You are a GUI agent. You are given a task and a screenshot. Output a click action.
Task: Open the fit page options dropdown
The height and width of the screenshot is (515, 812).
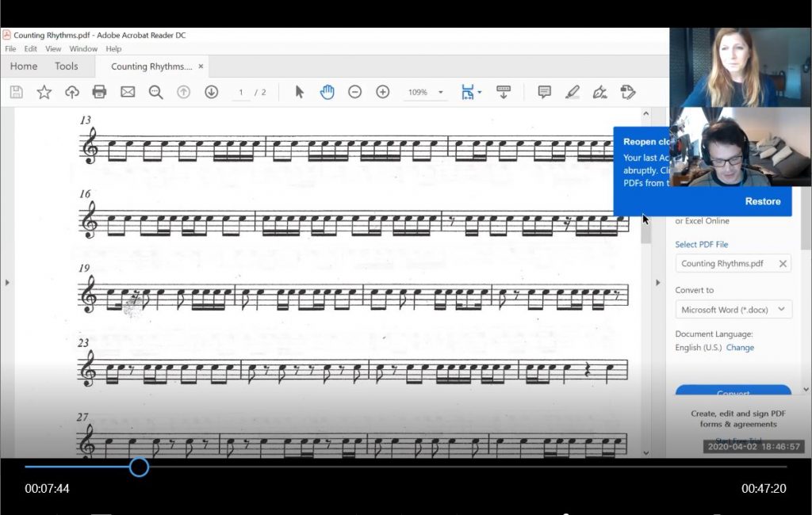471,92
